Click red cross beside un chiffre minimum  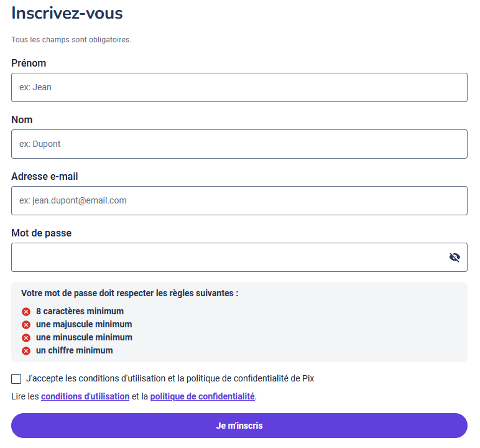point(26,351)
